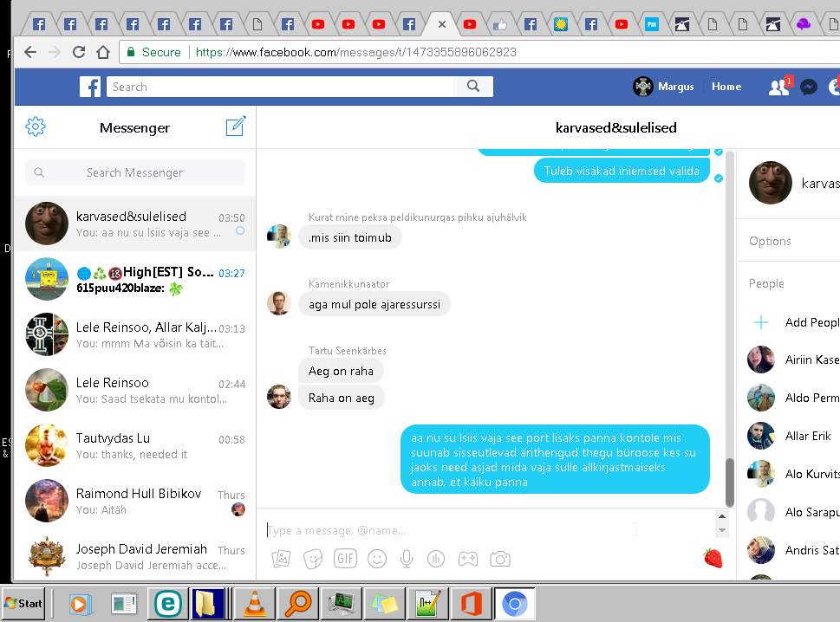Image resolution: width=840 pixels, height=622 pixels.
Task: Click the 'Raha on aeg' message bubble
Action: (342, 398)
